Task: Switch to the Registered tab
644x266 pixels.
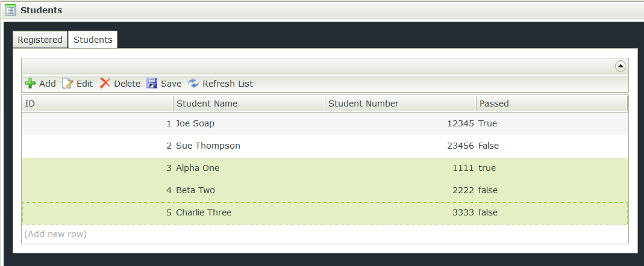Action: pyautogui.click(x=40, y=40)
